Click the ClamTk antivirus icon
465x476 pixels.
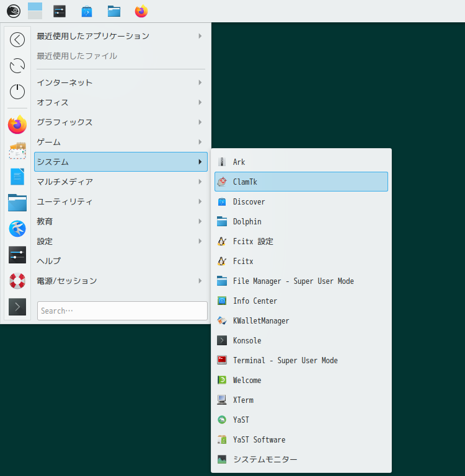222,182
